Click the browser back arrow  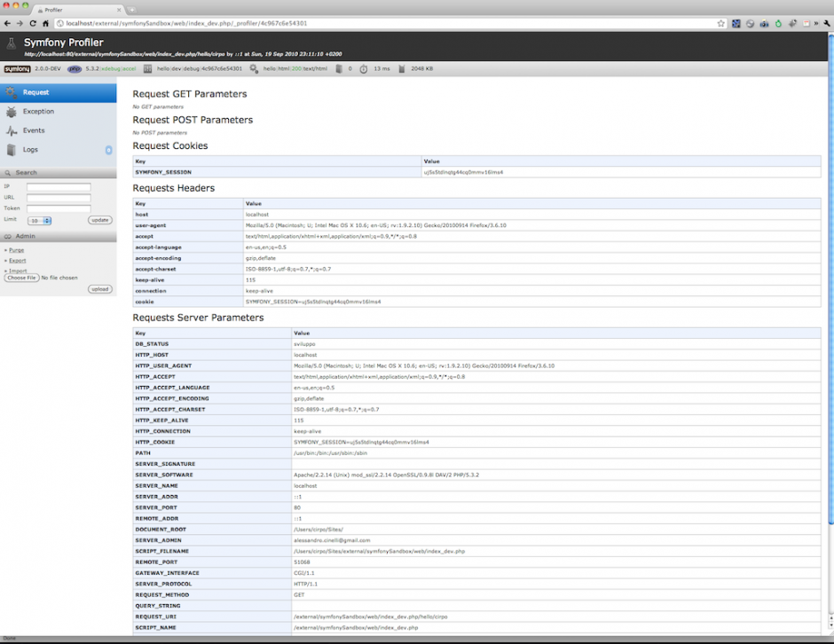(x=7, y=23)
